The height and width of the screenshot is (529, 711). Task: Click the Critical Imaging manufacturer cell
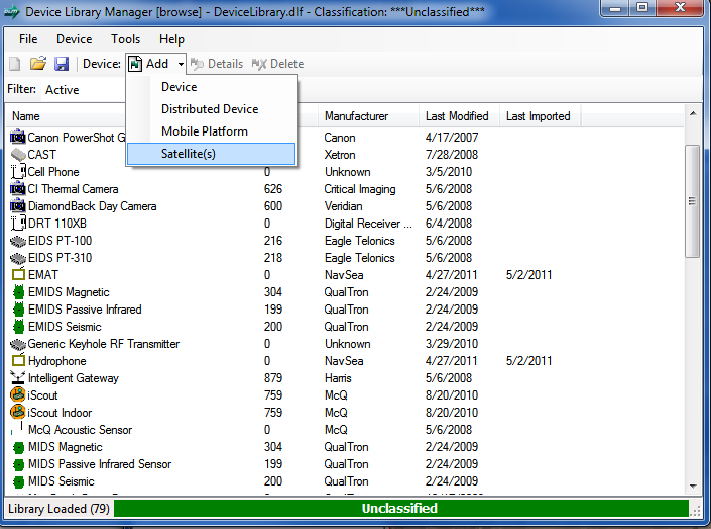point(360,189)
